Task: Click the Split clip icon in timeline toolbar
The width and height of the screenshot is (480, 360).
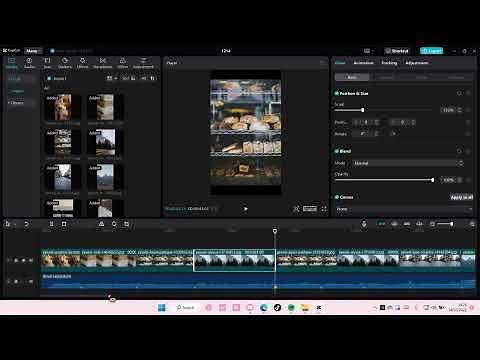Action: click(51, 224)
